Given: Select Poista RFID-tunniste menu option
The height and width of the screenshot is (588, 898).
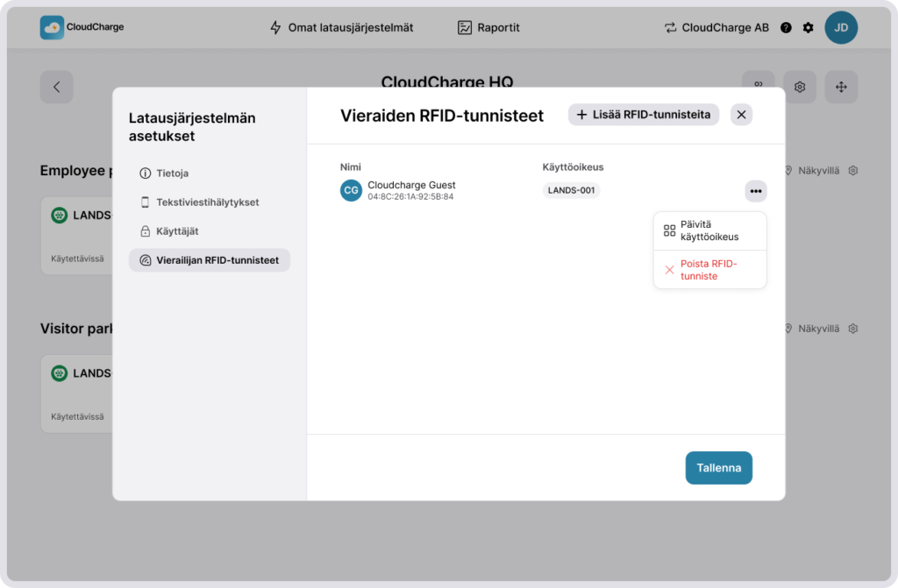Looking at the screenshot, I should tap(709, 270).
